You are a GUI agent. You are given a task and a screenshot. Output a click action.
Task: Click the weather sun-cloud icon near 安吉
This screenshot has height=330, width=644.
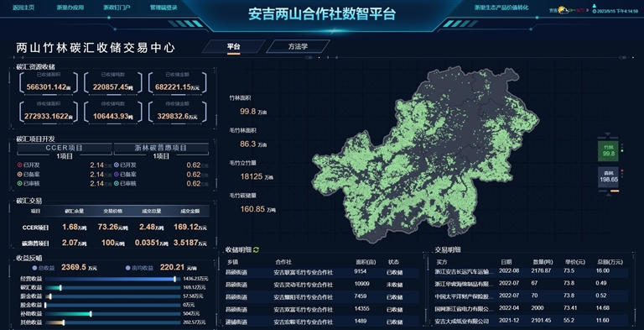tap(563, 10)
